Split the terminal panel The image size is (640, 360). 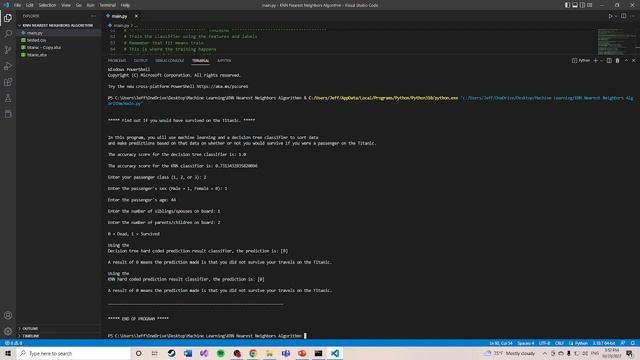tap(609, 60)
